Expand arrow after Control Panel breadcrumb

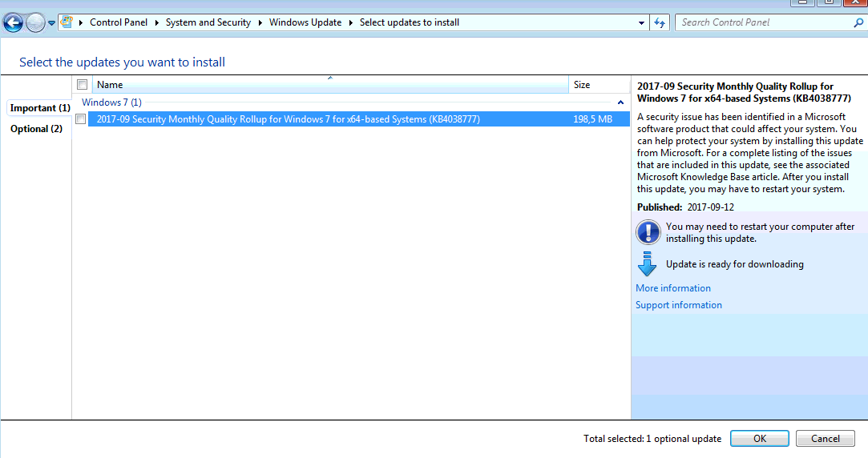(156, 22)
